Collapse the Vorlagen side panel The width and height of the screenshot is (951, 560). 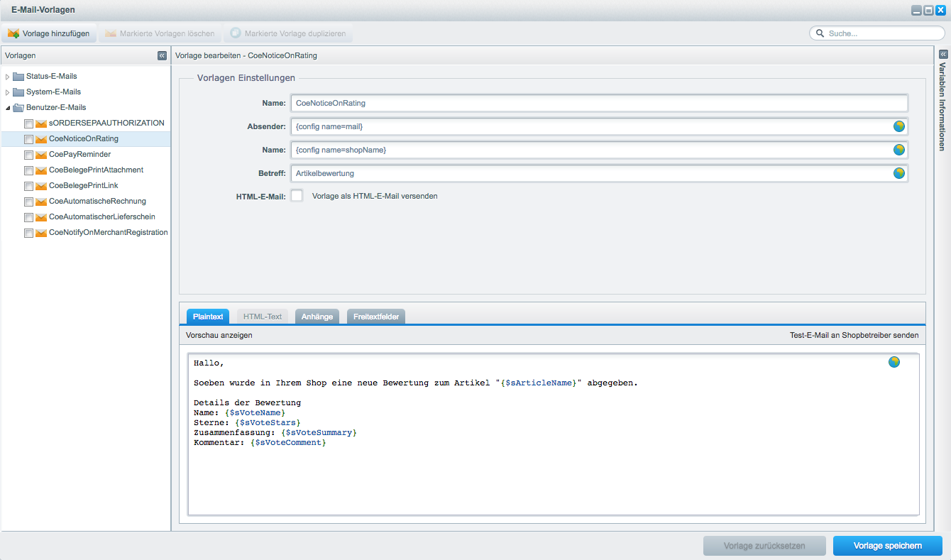(x=162, y=55)
